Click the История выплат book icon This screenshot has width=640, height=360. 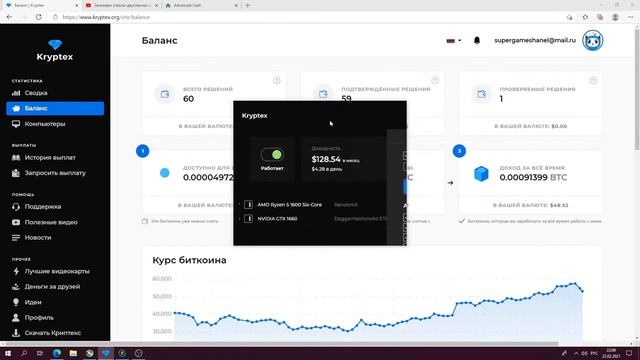click(x=16, y=158)
